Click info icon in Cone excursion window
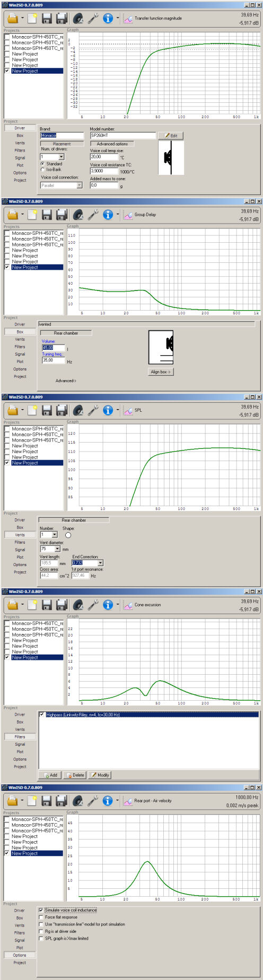Viewport: 263px width, 980px height. 108,605
